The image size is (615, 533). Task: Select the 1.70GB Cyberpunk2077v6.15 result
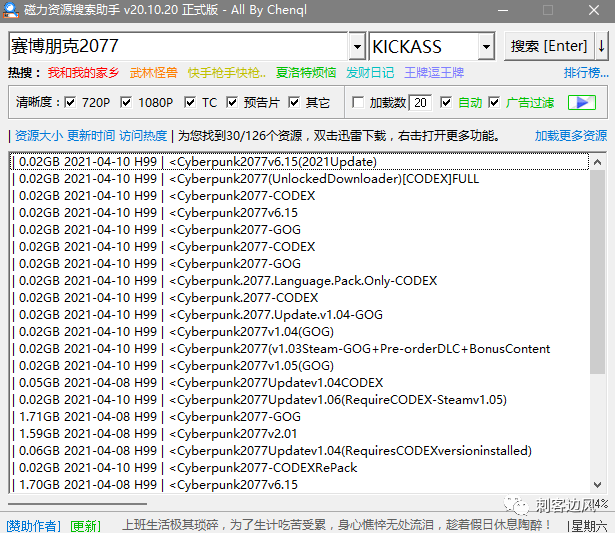[299, 485]
